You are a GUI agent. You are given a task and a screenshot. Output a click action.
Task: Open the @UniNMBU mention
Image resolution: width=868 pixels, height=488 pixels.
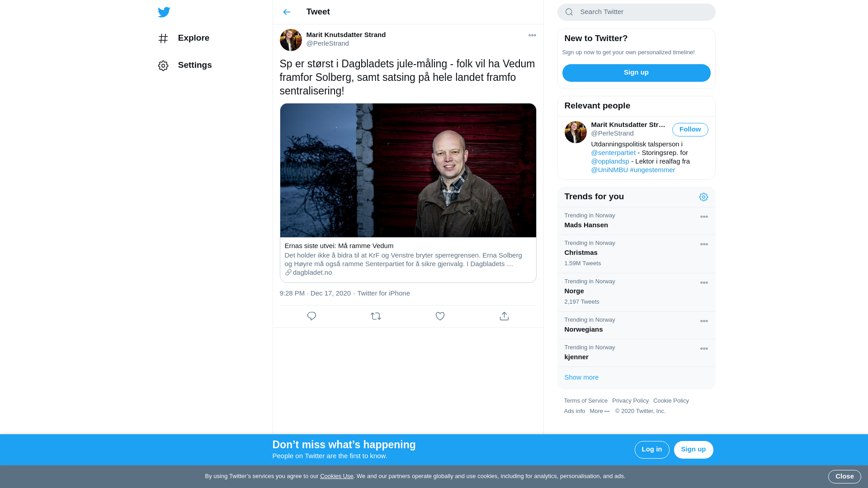click(x=609, y=170)
